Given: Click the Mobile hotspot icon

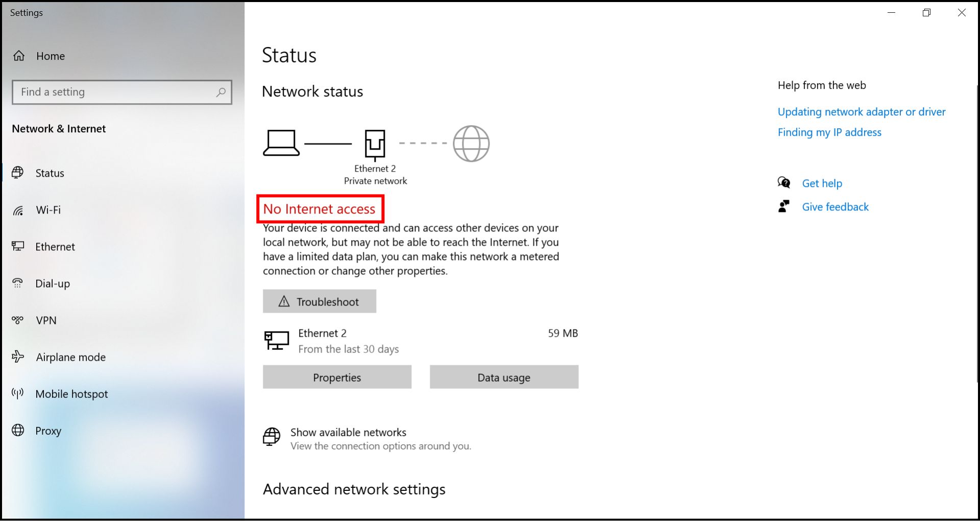Looking at the screenshot, I should click(18, 393).
